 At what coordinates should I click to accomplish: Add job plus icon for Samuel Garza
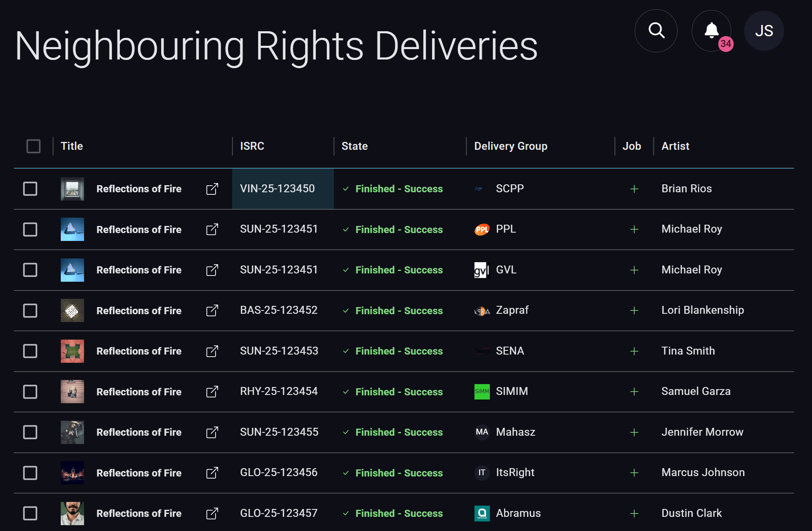click(634, 392)
